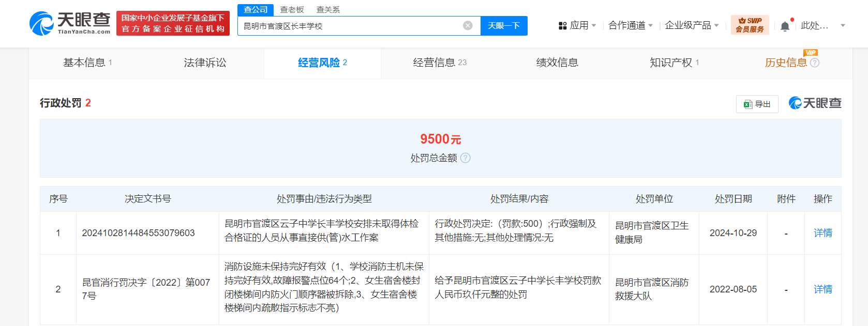
Task: Click the date 2022-08-05
Action: coord(733,289)
